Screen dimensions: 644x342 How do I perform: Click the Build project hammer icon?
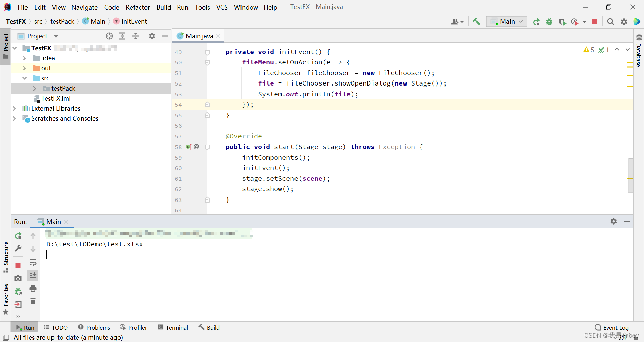476,21
